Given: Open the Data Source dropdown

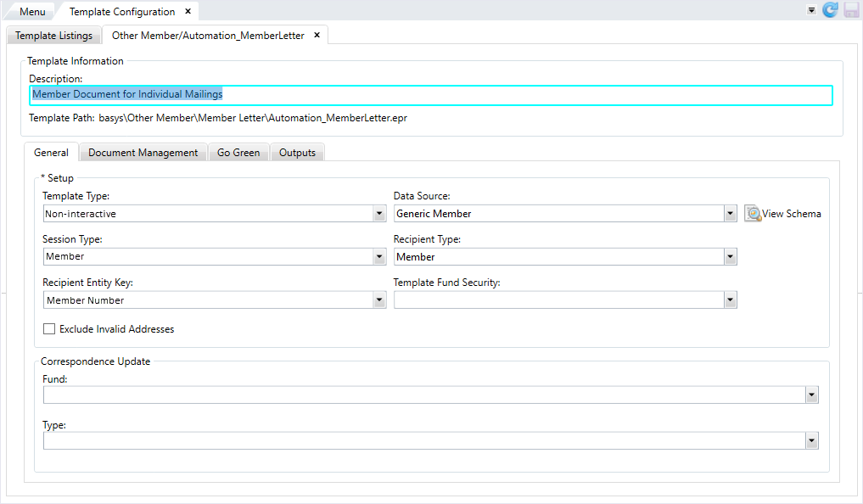Looking at the screenshot, I should tap(731, 214).
